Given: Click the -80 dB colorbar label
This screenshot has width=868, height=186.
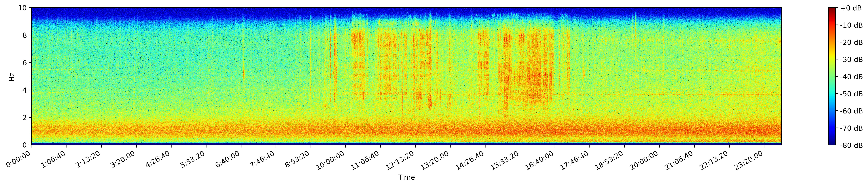Looking at the screenshot, I should pyautogui.click(x=851, y=145).
